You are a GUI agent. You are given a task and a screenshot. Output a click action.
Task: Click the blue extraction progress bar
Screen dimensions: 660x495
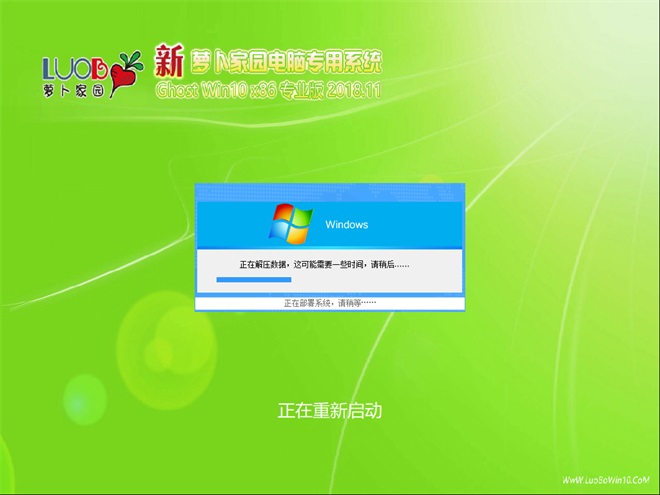point(254,280)
